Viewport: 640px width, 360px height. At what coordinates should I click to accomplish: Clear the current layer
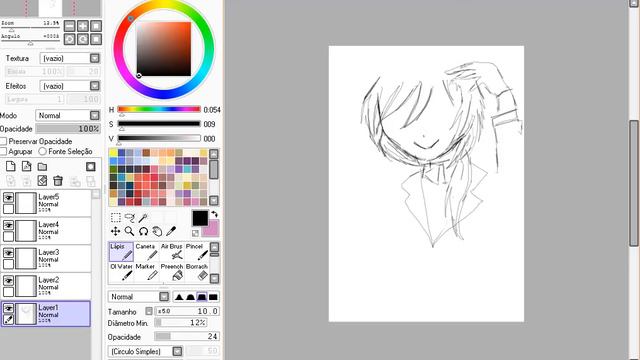[x=42, y=181]
